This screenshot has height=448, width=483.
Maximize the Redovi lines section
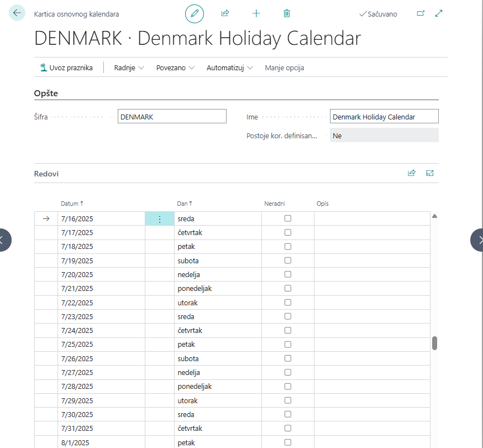click(430, 173)
